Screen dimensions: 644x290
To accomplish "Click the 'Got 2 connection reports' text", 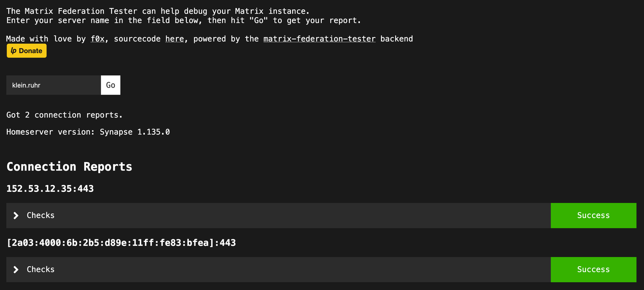I will (x=64, y=115).
